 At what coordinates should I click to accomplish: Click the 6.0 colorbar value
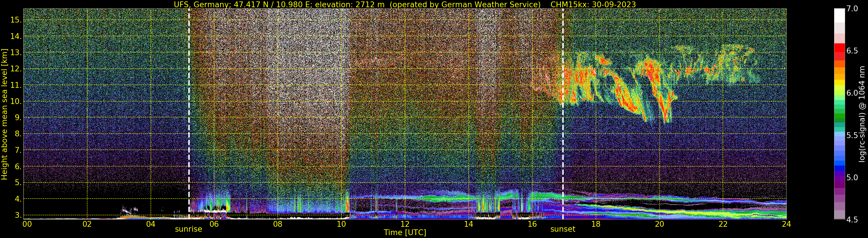pyautogui.click(x=852, y=93)
